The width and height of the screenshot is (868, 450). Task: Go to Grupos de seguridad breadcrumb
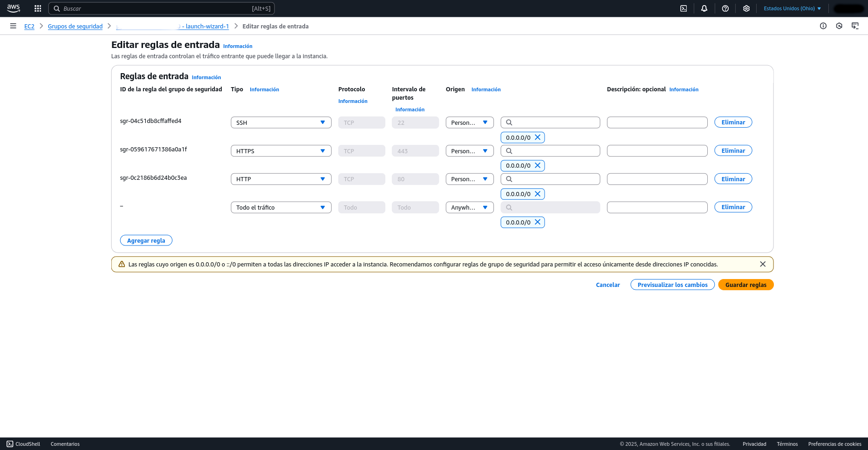click(75, 27)
